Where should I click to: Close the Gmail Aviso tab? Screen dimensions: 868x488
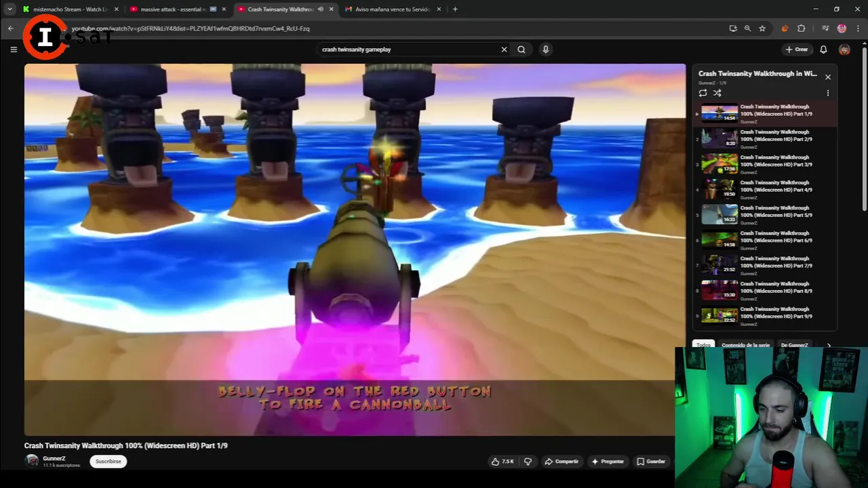coord(439,9)
